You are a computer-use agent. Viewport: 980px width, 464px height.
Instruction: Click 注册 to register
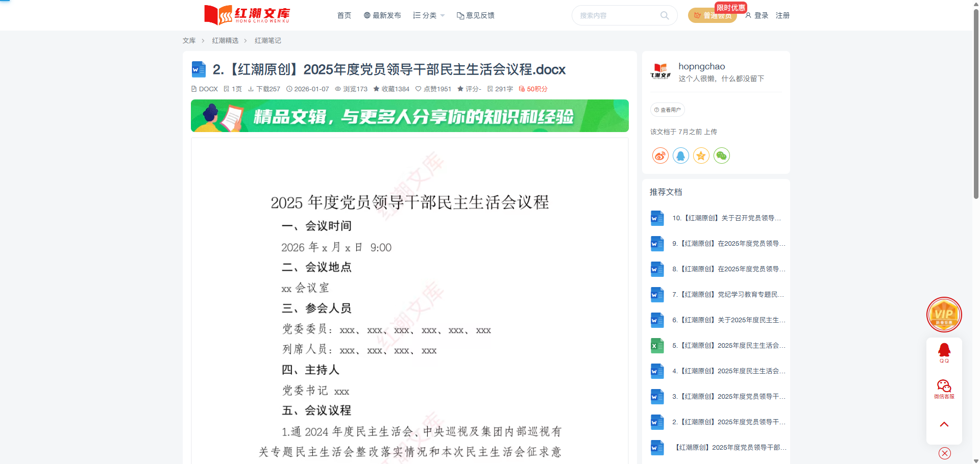coord(782,15)
